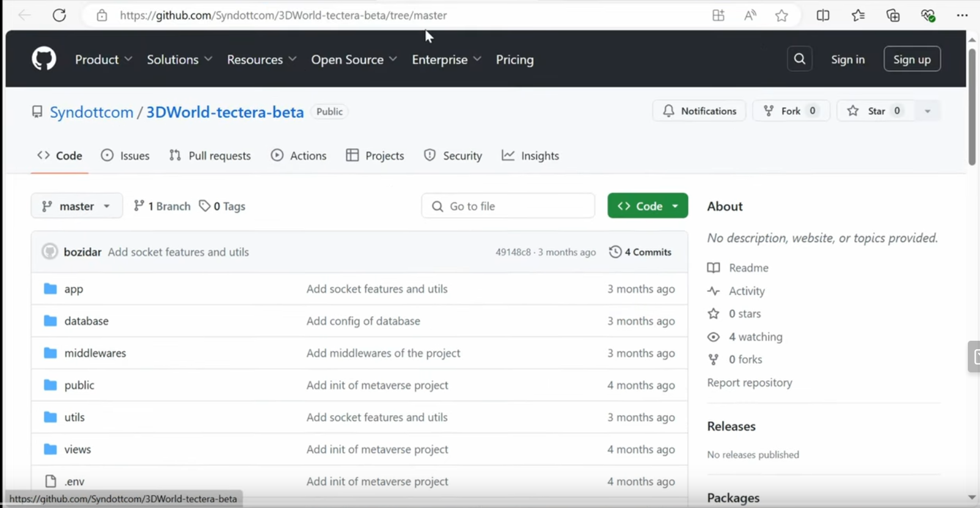View 1 Branch link
The height and width of the screenshot is (508, 980).
[x=162, y=206]
